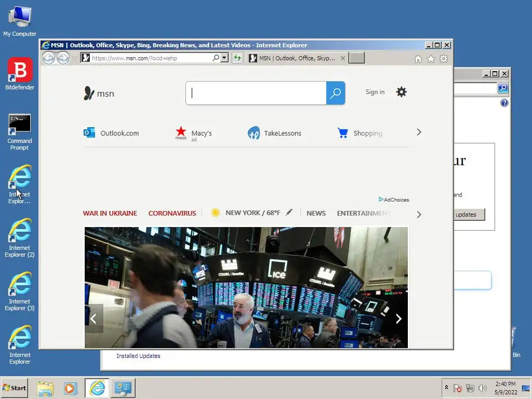
Task: Select the bottom Internet Explorer desktop shortcut
Action: pyautogui.click(x=20, y=345)
